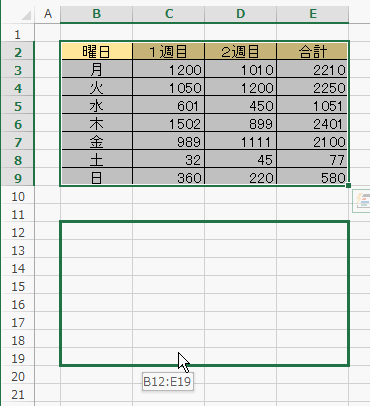Click the total cell 580
This screenshot has width=370, height=406.
click(312, 177)
